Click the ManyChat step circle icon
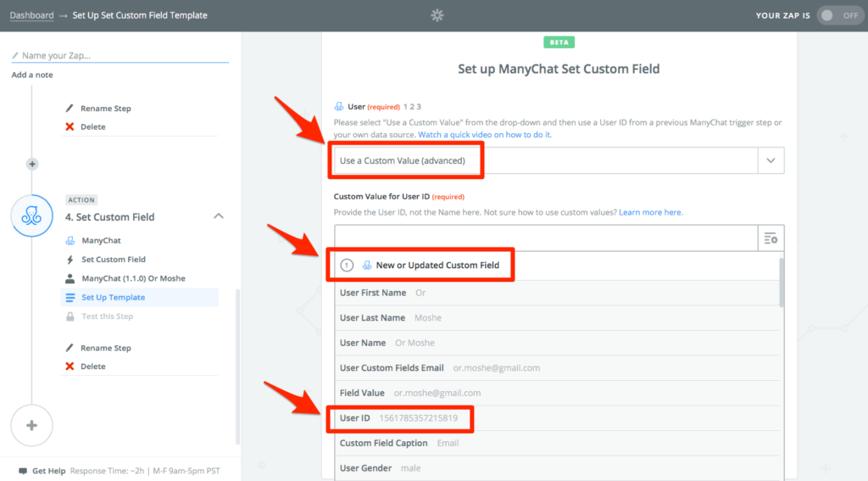Image resolution: width=868 pixels, height=481 pixels. pyautogui.click(x=32, y=215)
